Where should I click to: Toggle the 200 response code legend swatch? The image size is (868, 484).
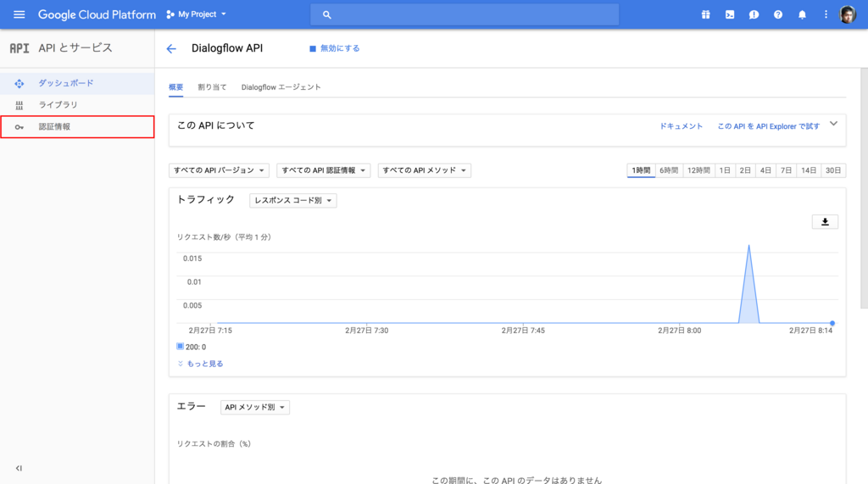[x=180, y=347]
